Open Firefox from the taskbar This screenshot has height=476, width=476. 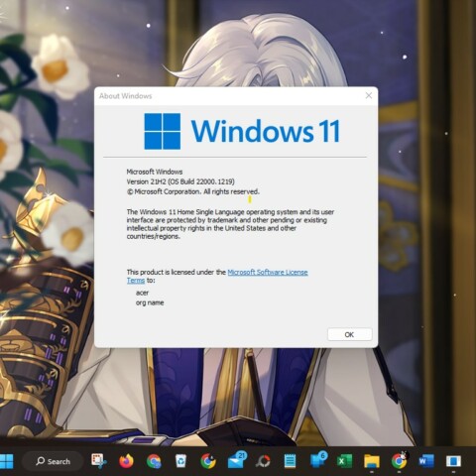(x=126, y=461)
